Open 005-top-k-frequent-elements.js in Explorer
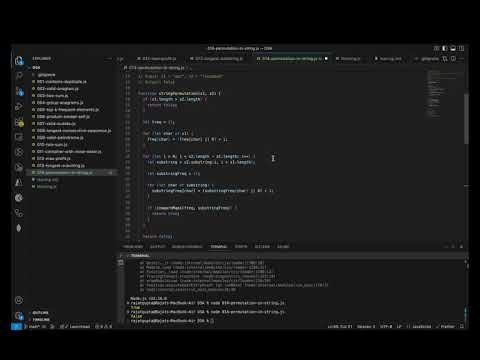This screenshot has width=480, height=360. point(72,110)
